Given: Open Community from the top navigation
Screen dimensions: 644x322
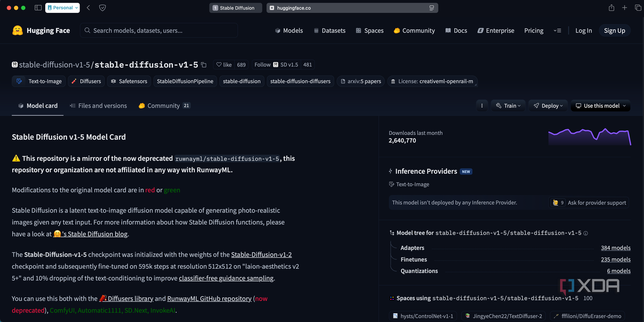Looking at the screenshot, I should coord(414,30).
